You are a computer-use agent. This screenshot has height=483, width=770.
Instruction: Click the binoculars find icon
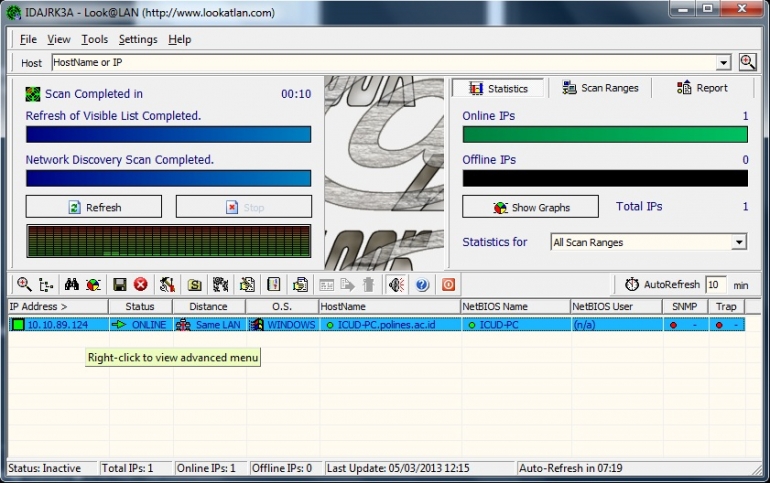72,284
